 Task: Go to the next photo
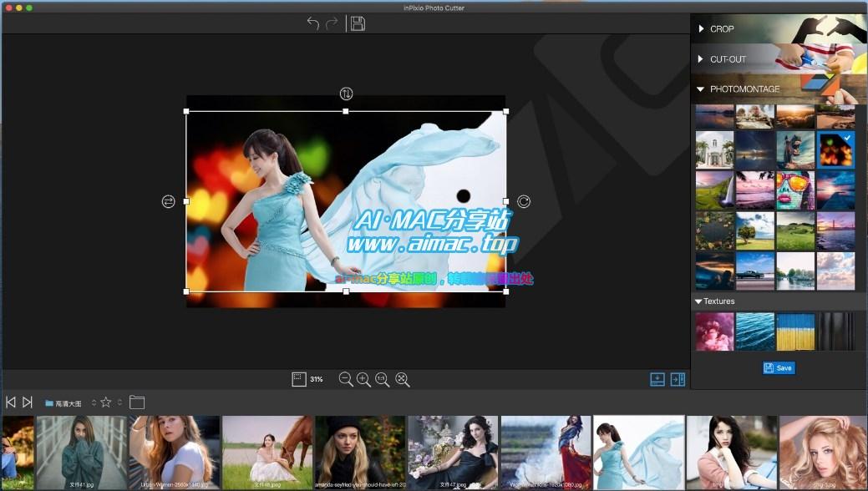27,402
